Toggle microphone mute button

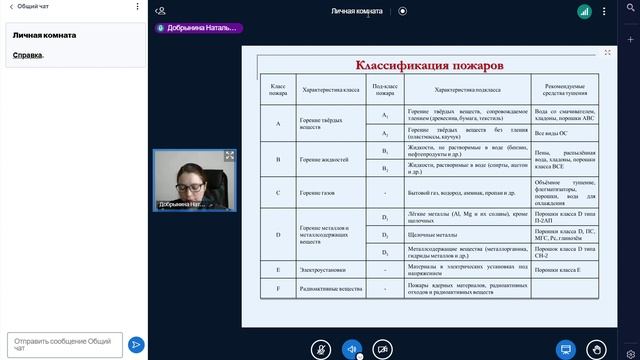tap(321, 350)
